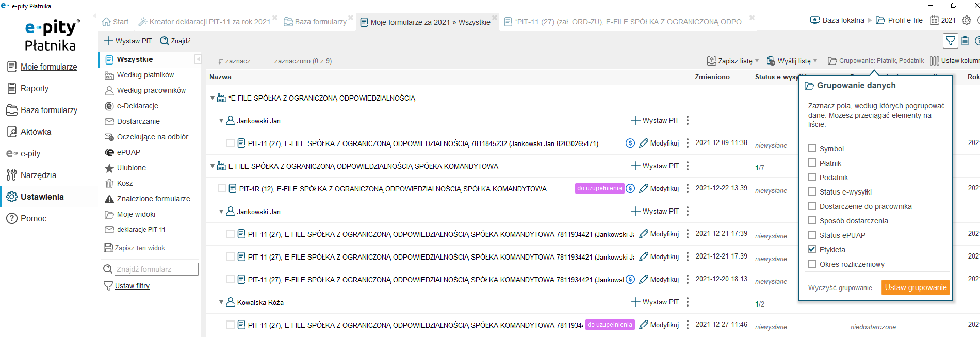Click the settings gear icon next to 2021
Viewport: 980px width, 337px height.
point(967,20)
